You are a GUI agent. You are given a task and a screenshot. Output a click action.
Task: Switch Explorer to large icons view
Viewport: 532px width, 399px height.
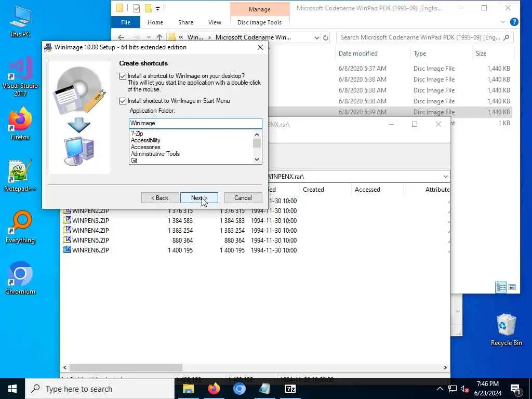click(512, 287)
